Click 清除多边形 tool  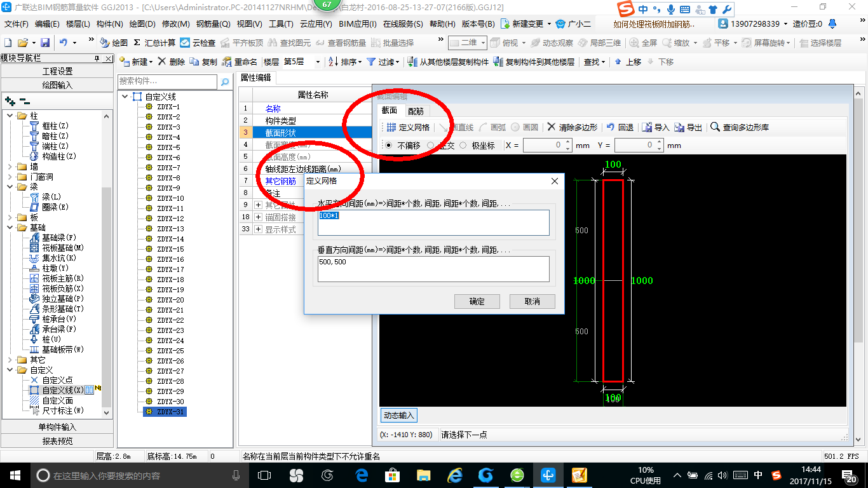(573, 127)
